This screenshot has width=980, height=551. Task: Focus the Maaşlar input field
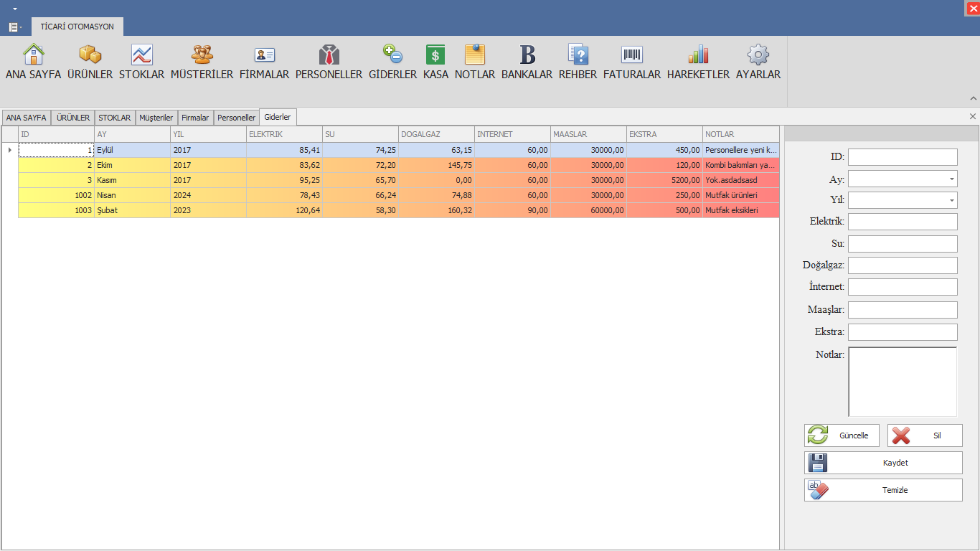pyautogui.click(x=903, y=310)
